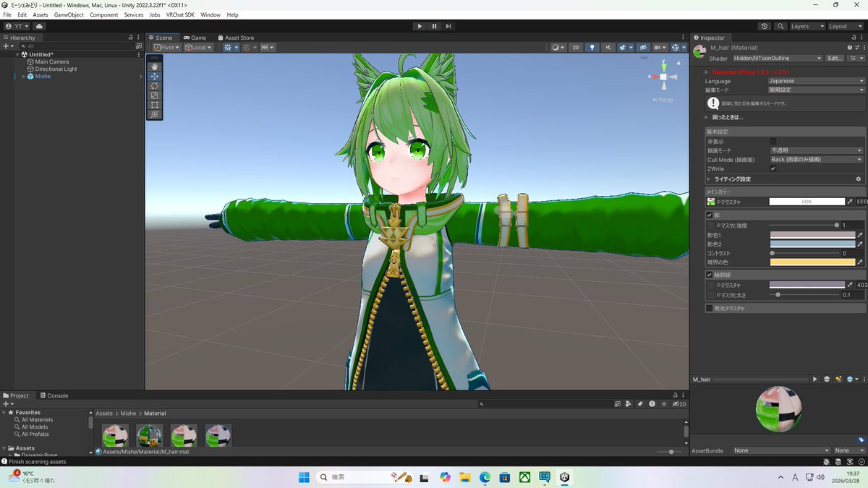Open the Undo History icon
Screen dimensions: 868x488
click(x=765, y=26)
